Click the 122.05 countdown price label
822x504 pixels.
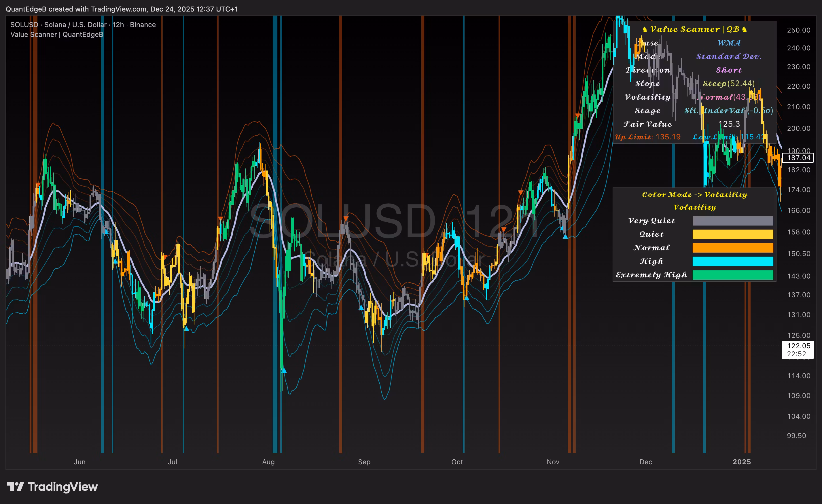pos(798,346)
